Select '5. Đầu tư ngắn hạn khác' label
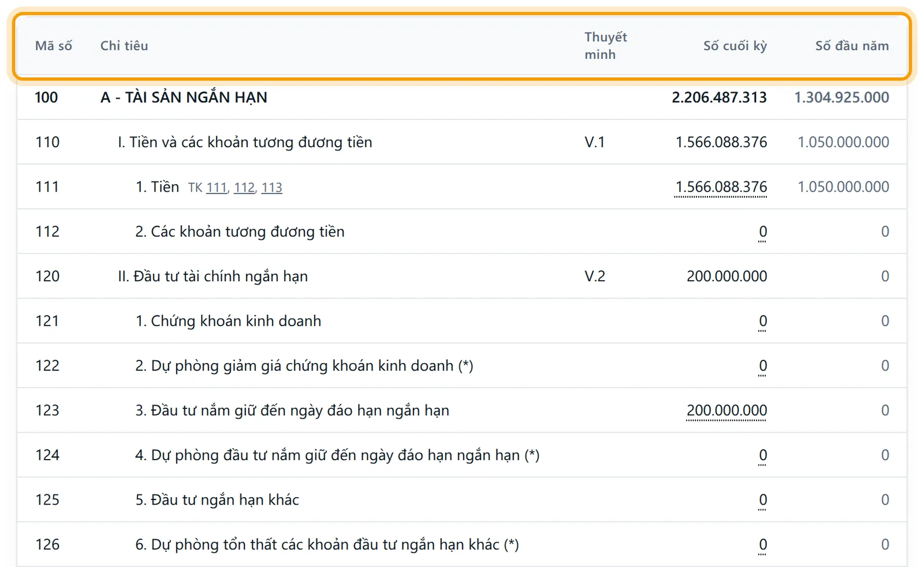The height and width of the screenshot is (567, 924). tap(217, 500)
